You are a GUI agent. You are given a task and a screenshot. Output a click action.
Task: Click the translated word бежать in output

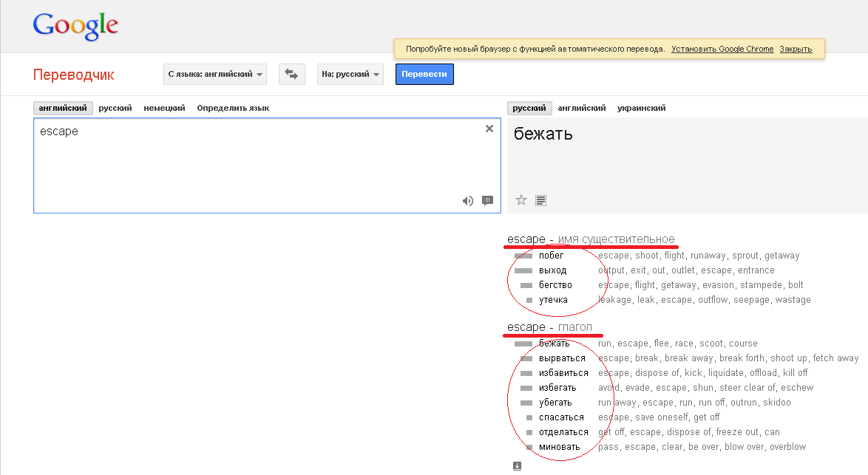coord(543,134)
